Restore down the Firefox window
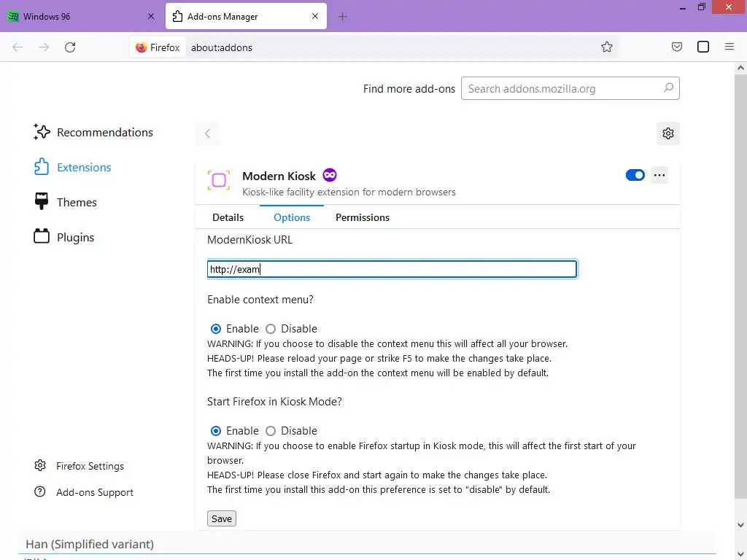Viewport: 747px width, 560px height. point(702,7)
